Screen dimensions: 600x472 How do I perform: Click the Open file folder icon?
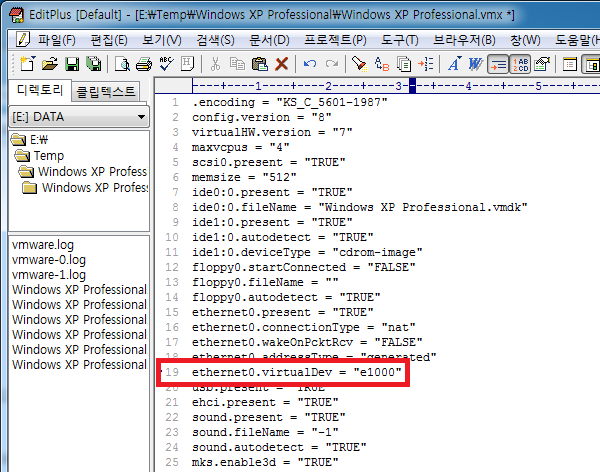tap(50, 64)
